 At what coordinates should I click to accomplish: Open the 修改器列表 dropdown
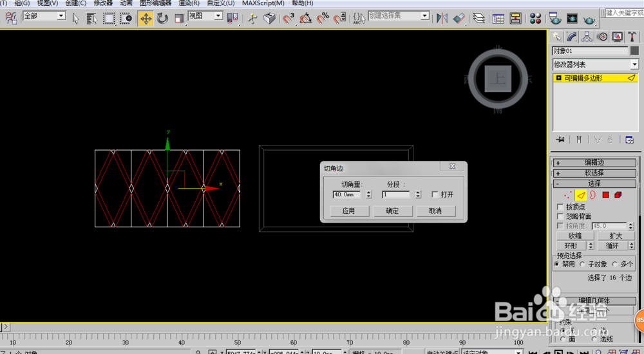[x=634, y=64]
